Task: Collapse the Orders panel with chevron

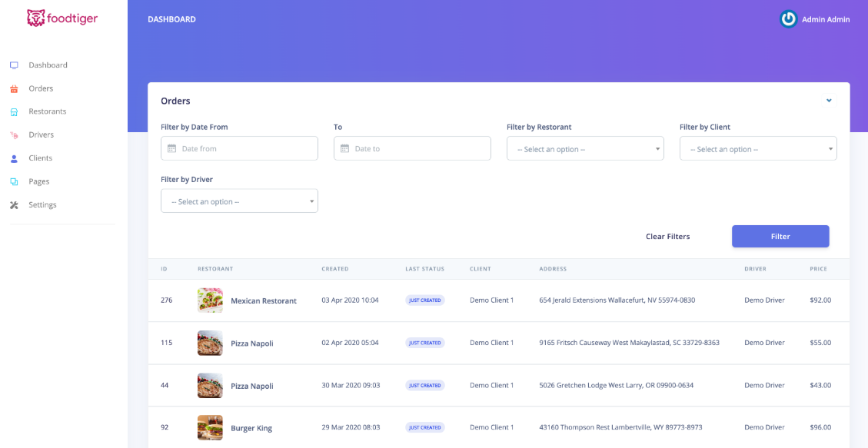Action: pyautogui.click(x=829, y=101)
